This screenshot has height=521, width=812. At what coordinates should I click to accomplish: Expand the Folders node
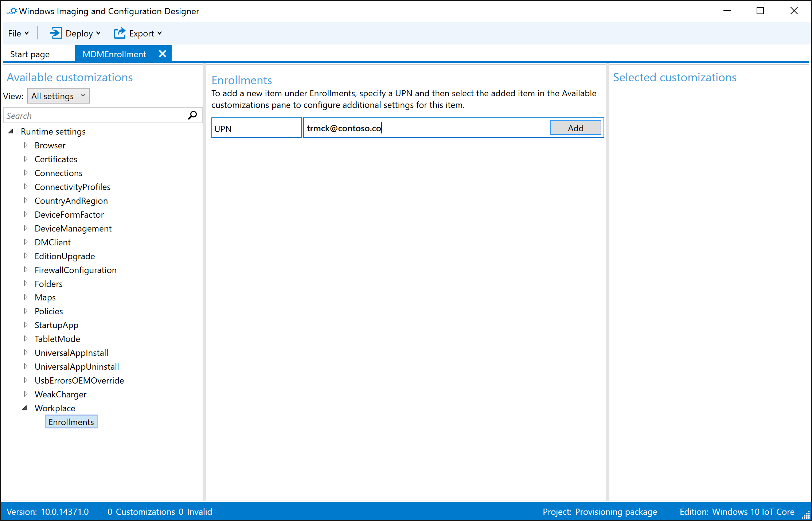tap(26, 283)
